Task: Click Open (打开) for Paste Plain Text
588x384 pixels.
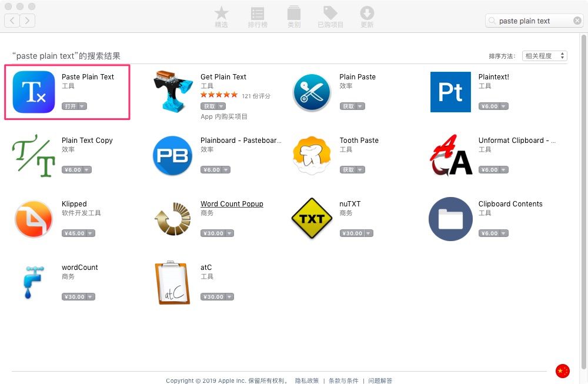Action: (70, 106)
